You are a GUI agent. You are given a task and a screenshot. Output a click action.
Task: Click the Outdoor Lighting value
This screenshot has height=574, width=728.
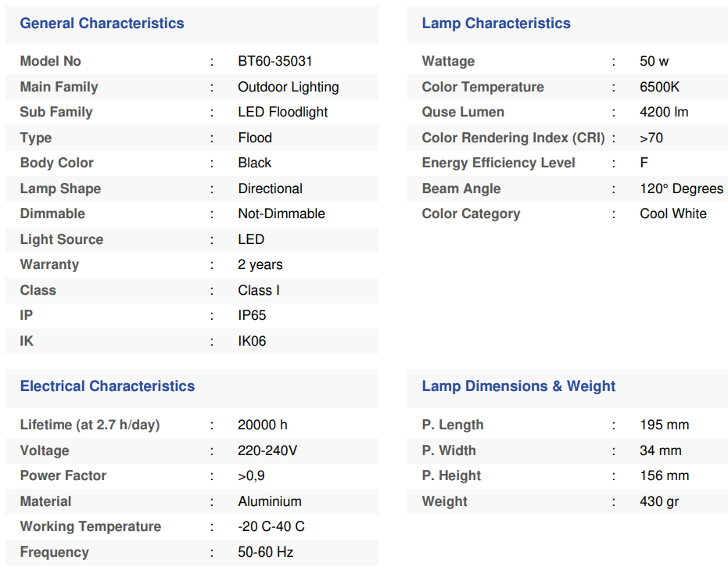(x=288, y=87)
